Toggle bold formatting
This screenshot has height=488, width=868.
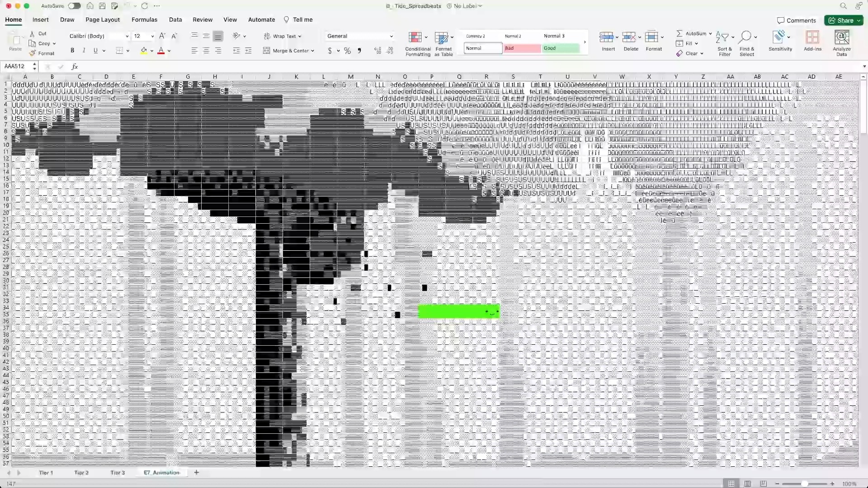(x=72, y=51)
